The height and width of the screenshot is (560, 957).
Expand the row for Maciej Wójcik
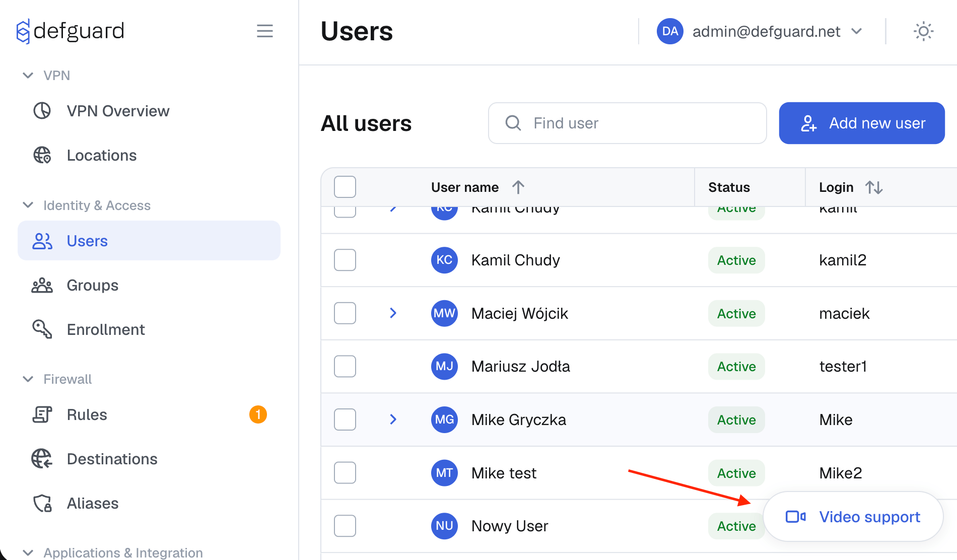(x=393, y=313)
